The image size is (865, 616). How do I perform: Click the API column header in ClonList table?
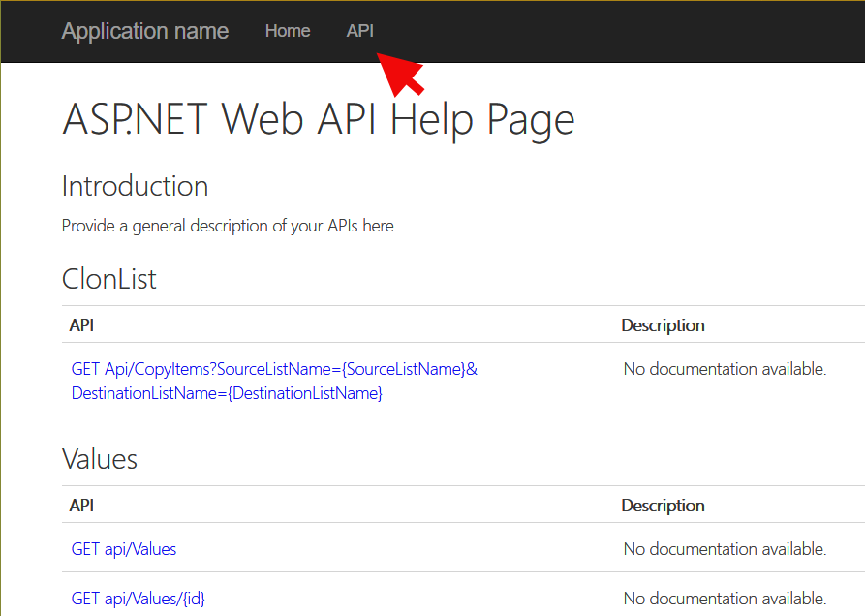[x=81, y=325]
